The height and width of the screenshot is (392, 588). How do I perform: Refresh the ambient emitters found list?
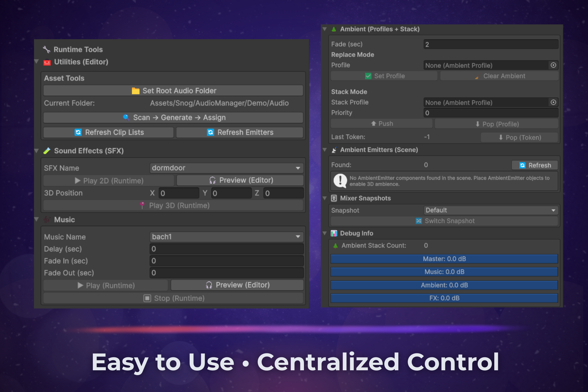535,165
